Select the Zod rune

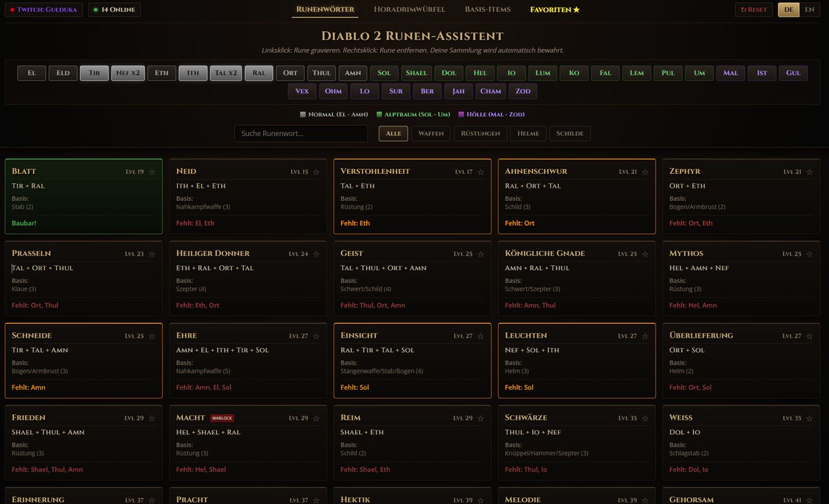point(523,91)
